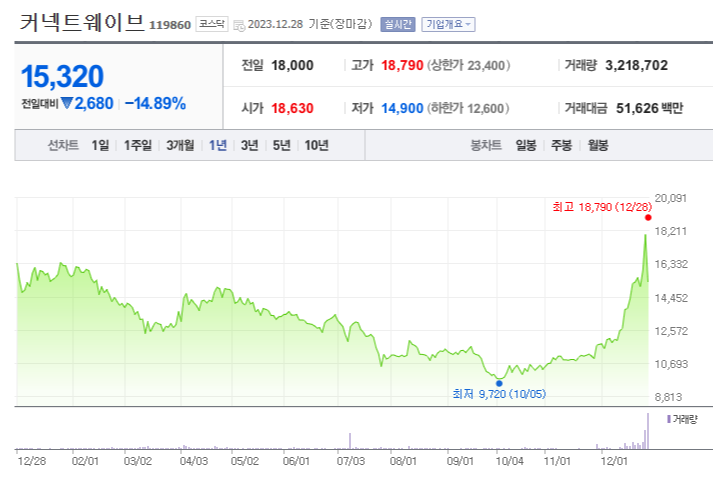This screenshot has width=713, height=490.
Task: Select the 1일 line chart period
Action: [100, 145]
